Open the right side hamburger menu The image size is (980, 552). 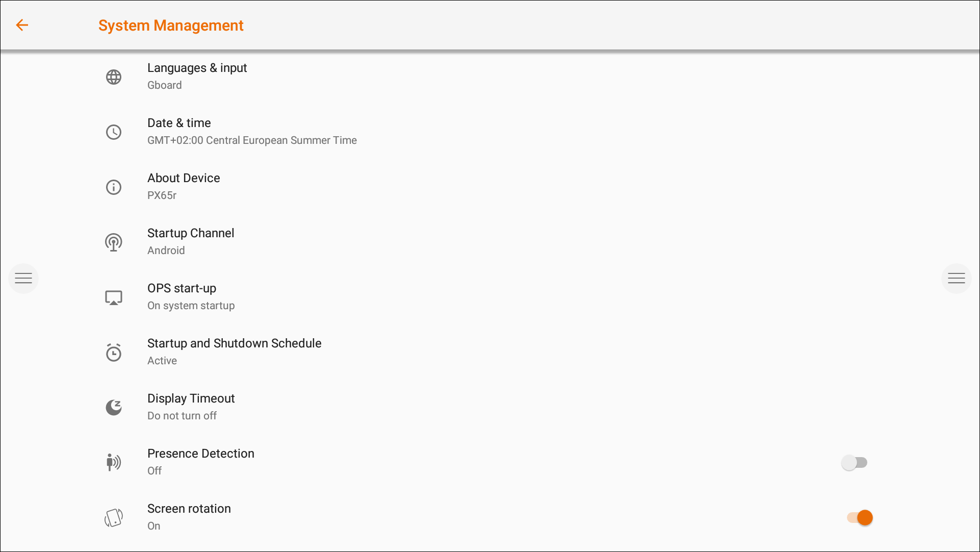(x=957, y=278)
